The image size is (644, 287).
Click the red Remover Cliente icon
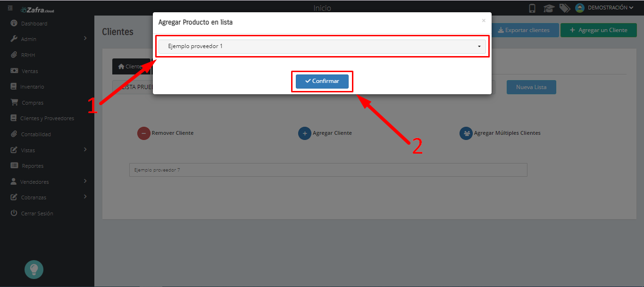point(143,133)
